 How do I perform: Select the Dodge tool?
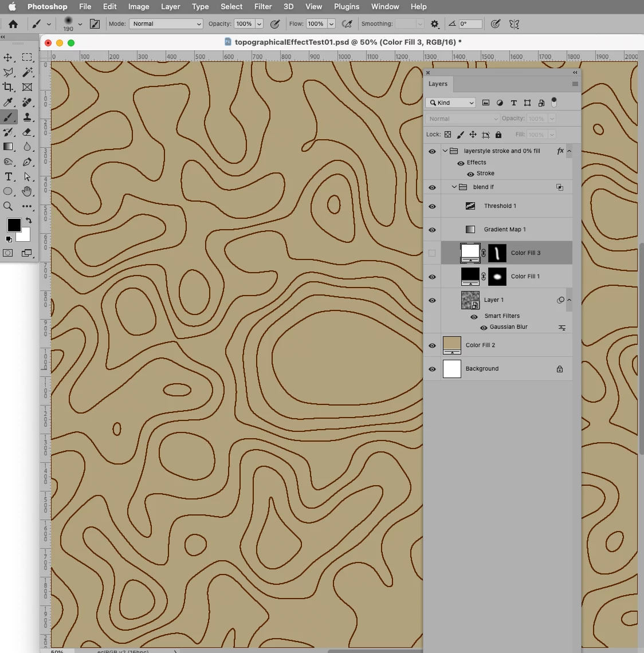pyautogui.click(x=8, y=162)
